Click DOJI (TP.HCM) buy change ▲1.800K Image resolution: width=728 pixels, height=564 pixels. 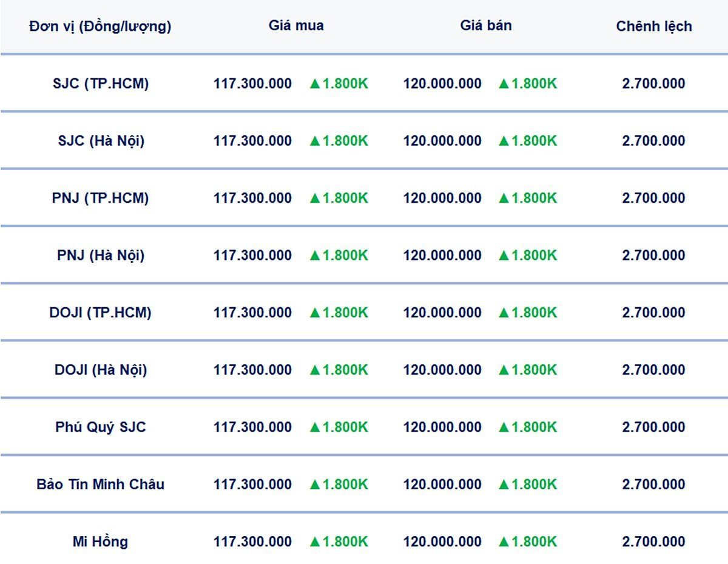tap(339, 313)
